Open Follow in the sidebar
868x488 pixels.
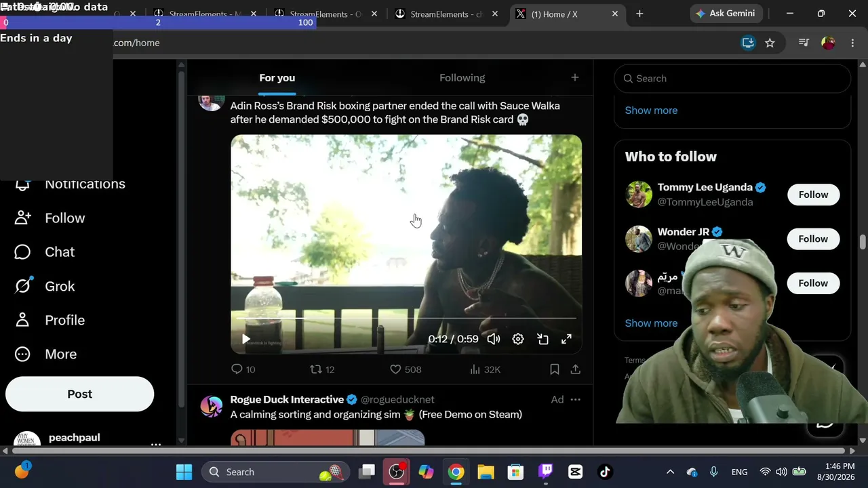click(x=50, y=218)
